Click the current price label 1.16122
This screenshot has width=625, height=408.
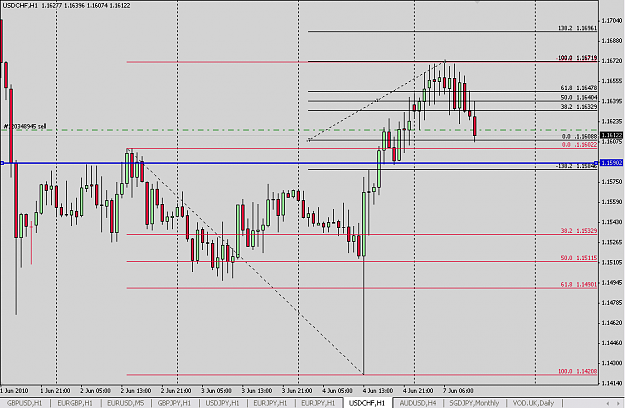(x=611, y=135)
